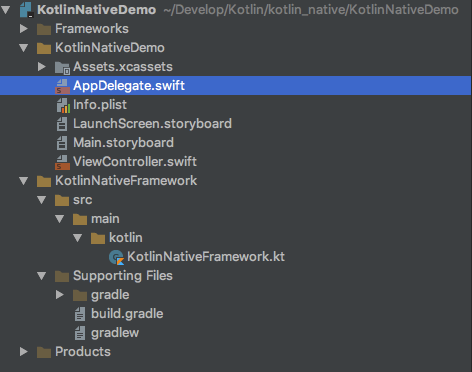Viewport: 472px width, 372px height.
Task: Click the Assets.xcassets catalog folder icon
Action: click(x=62, y=67)
